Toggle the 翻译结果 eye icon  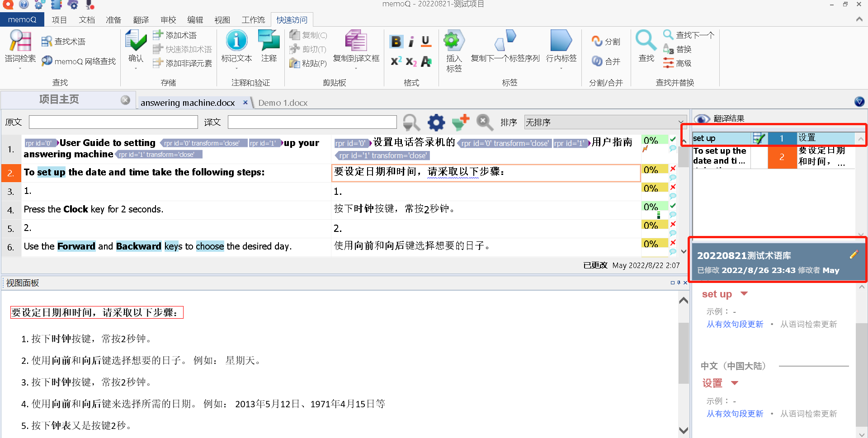702,118
